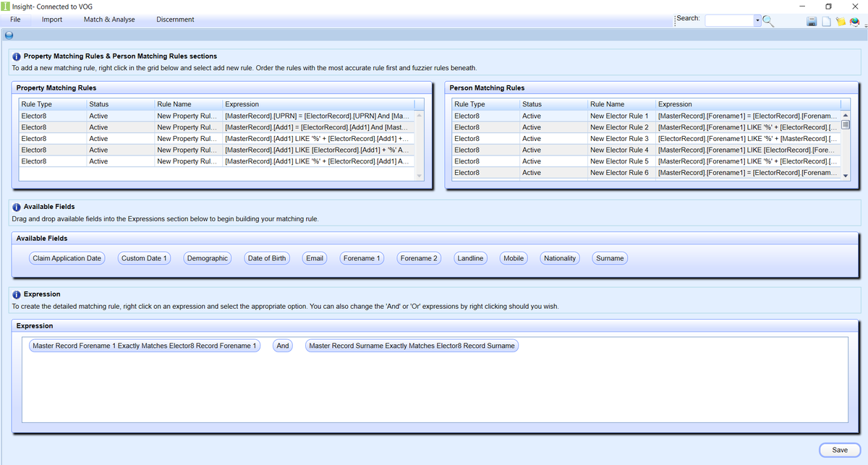Run search with the magnifier icon

(767, 20)
